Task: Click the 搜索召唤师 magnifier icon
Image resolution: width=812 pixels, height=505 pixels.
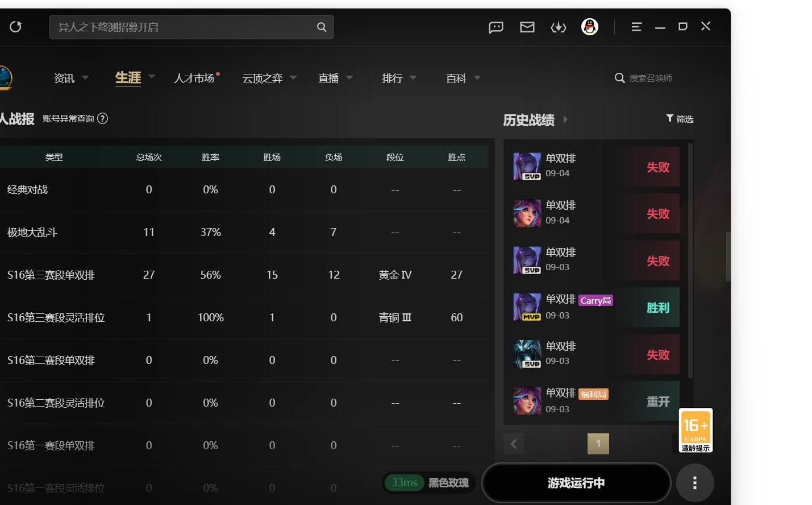Action: 620,78
